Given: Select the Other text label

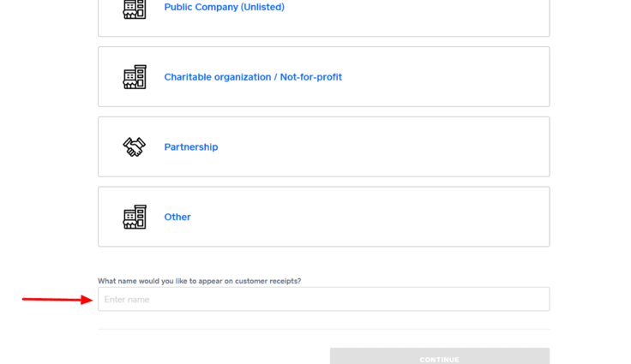Looking at the screenshot, I should pos(177,217).
